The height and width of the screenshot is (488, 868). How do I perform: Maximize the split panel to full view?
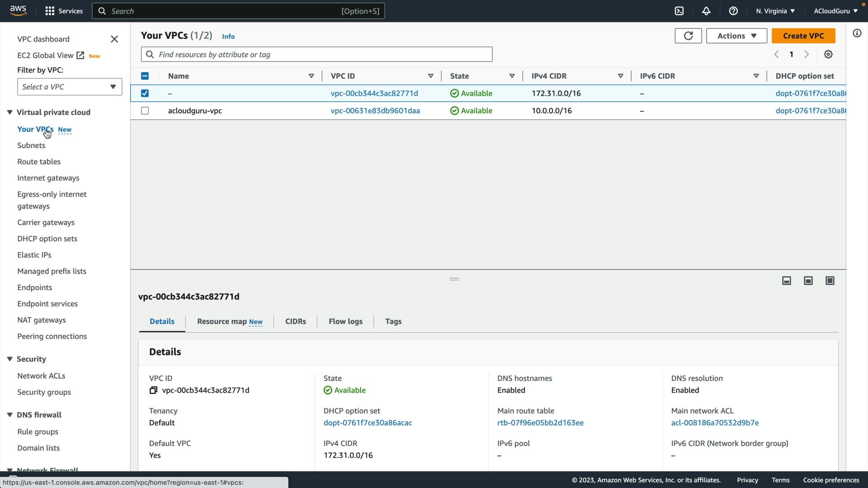coord(830,281)
